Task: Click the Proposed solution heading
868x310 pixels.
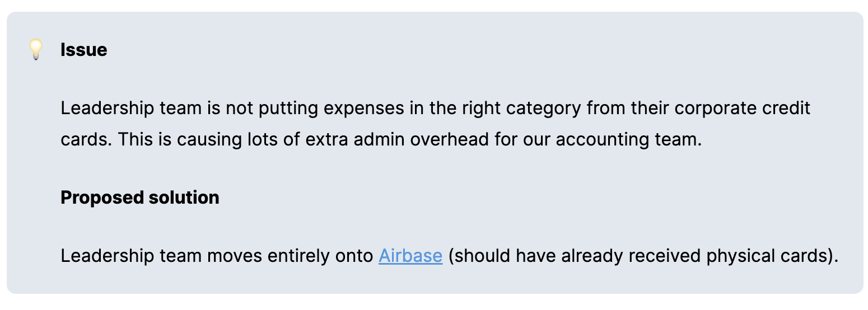Action: (x=139, y=198)
